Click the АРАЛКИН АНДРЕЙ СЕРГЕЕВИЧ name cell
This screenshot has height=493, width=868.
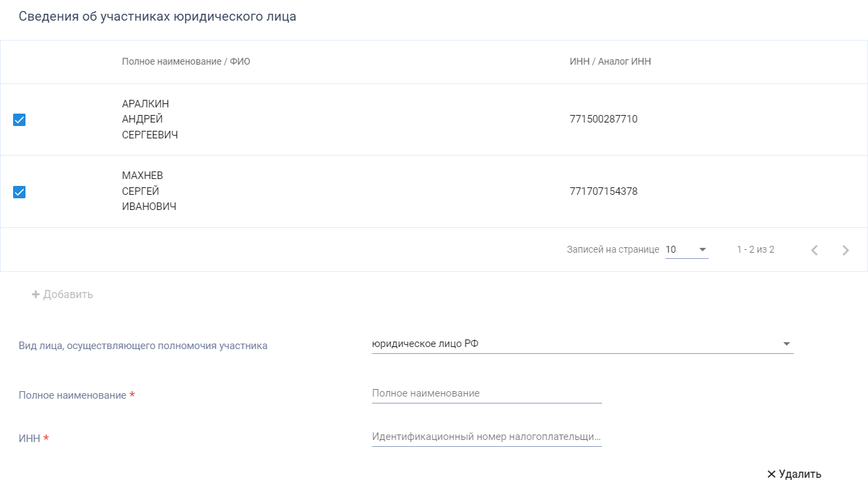click(150, 120)
